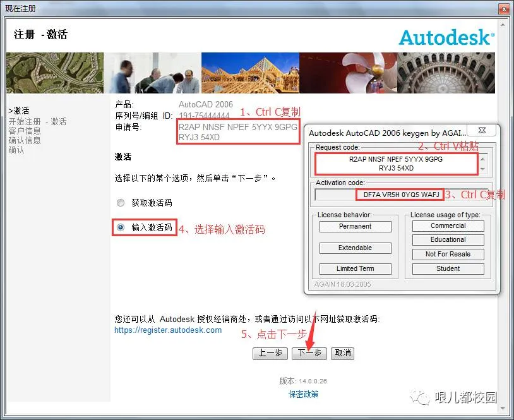This screenshot has width=514, height=420.
Task: Click Request code scroll down arrow
Action: coord(483,169)
